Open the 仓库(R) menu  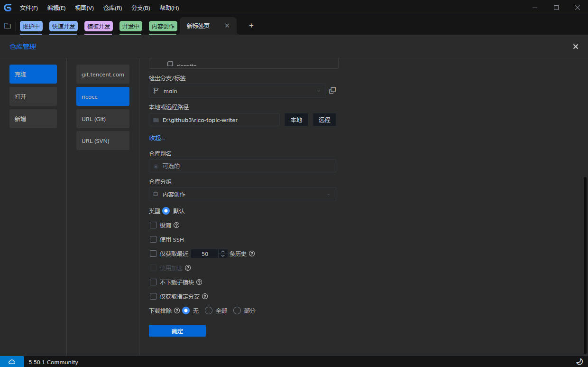point(112,8)
